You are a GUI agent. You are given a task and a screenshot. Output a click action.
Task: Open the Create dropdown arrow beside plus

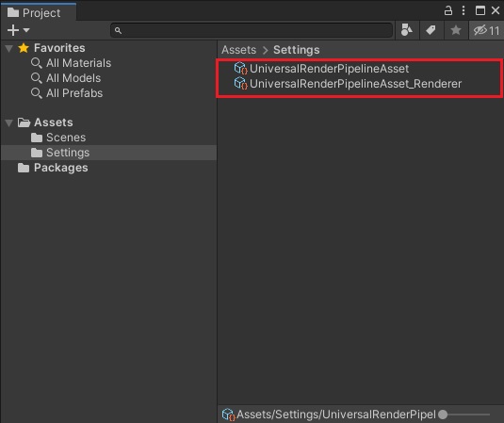[26, 30]
